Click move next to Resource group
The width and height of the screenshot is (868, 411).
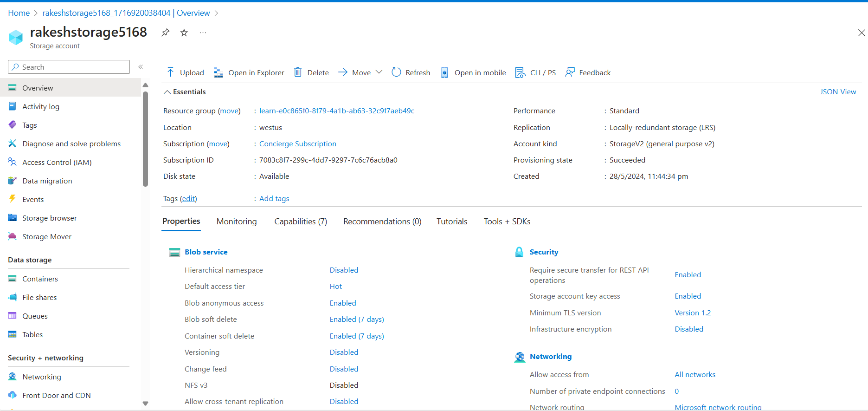pyautogui.click(x=229, y=111)
